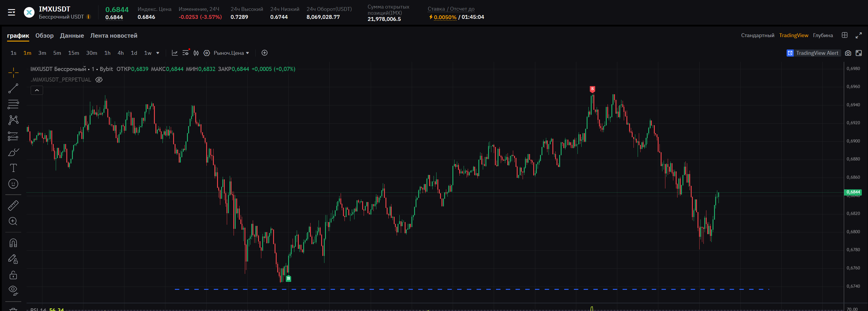868x311 pixels.
Task: Switch to the Обзор tab
Action: tap(45, 35)
